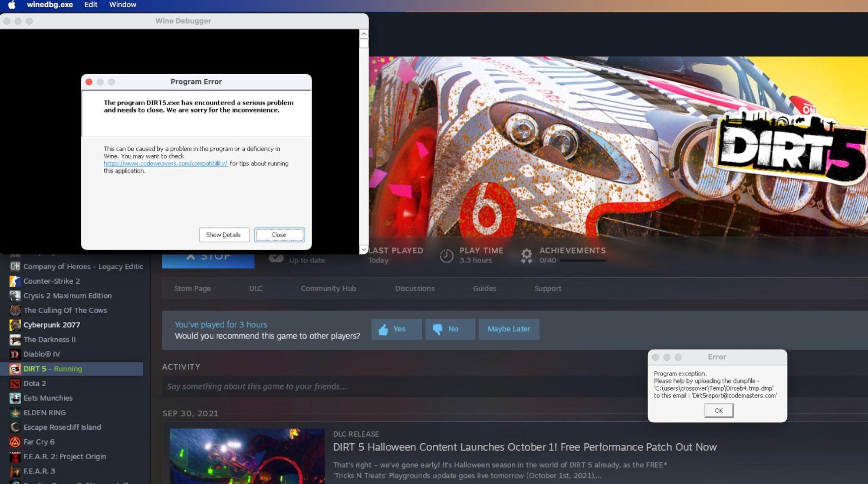The height and width of the screenshot is (484, 868).
Task: Click the Diablo IV game icon
Action: coord(15,354)
